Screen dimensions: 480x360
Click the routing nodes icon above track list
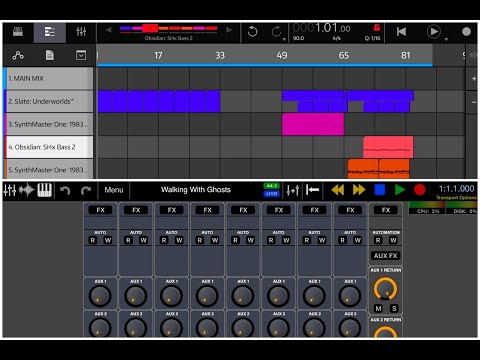click(18, 55)
